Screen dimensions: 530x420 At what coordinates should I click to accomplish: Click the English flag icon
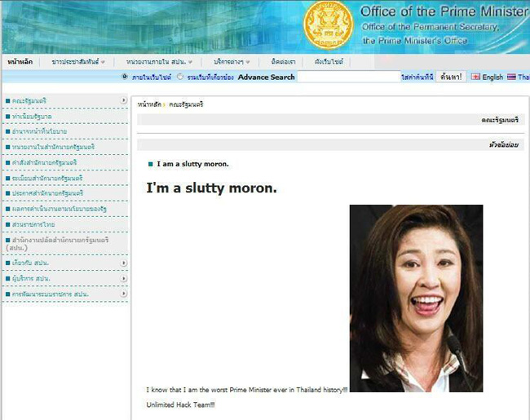click(475, 77)
